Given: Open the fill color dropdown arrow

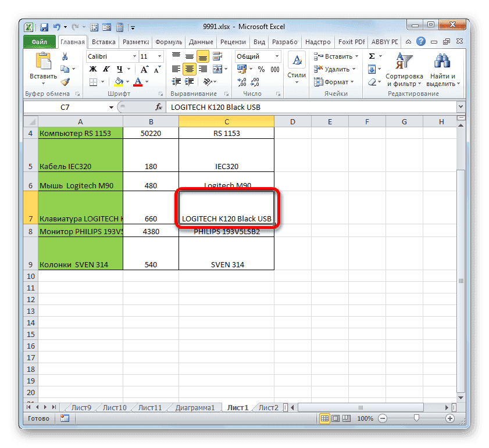Looking at the screenshot, I should tap(127, 81).
